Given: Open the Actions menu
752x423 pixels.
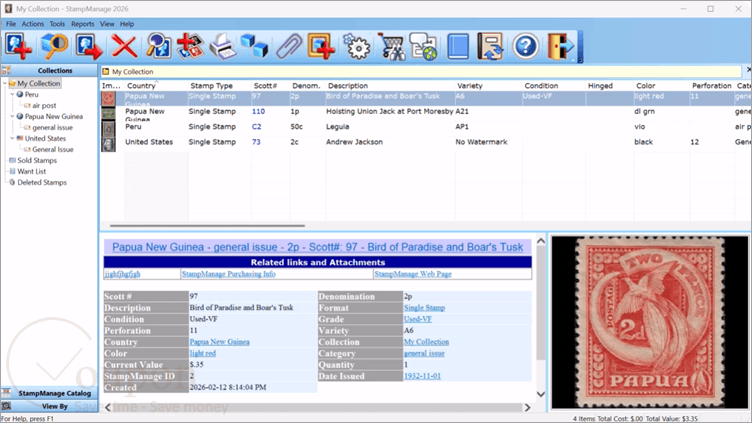Looking at the screenshot, I should [x=33, y=24].
